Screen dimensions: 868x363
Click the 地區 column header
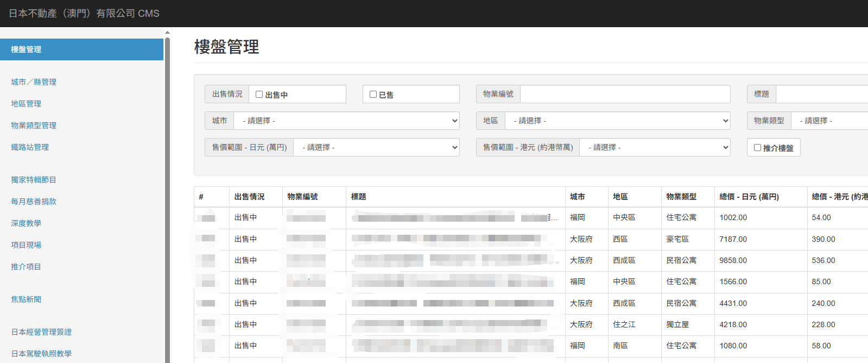(635, 197)
